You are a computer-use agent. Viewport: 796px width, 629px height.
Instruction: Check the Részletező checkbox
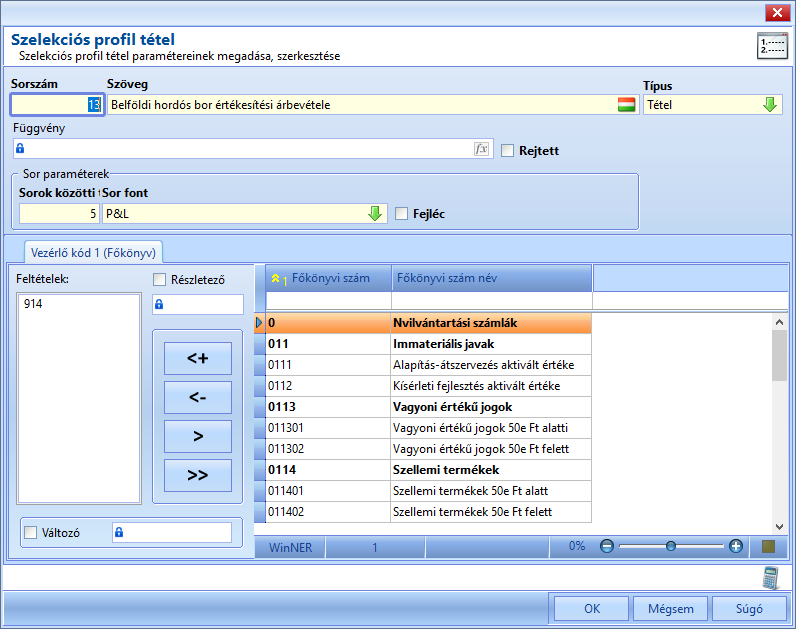(159, 280)
